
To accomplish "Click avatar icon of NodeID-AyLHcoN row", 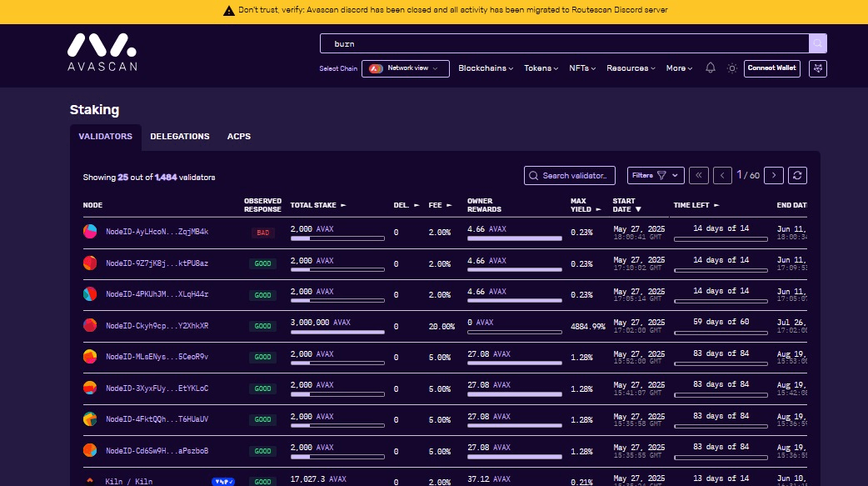I will click(90, 231).
